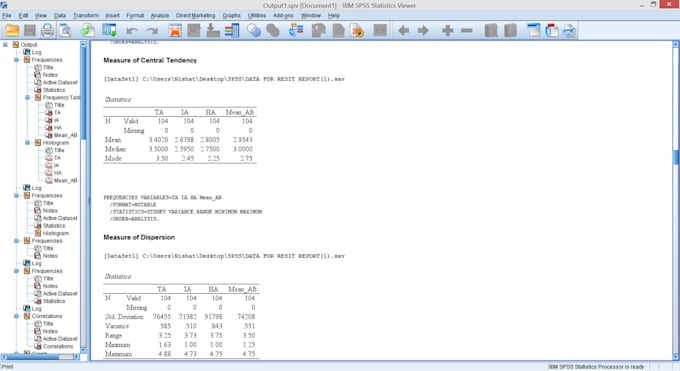
Task: Open Print Preview from the toolbar
Action: click(65, 30)
